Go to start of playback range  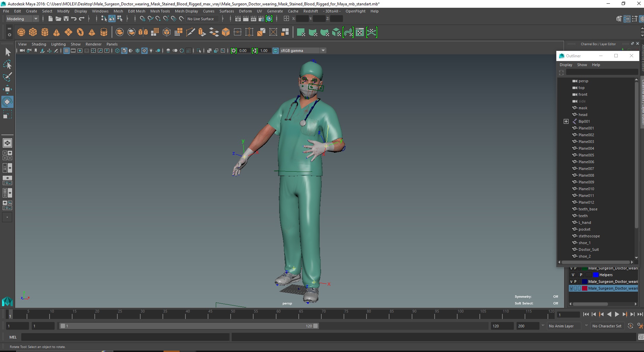[x=586, y=314]
